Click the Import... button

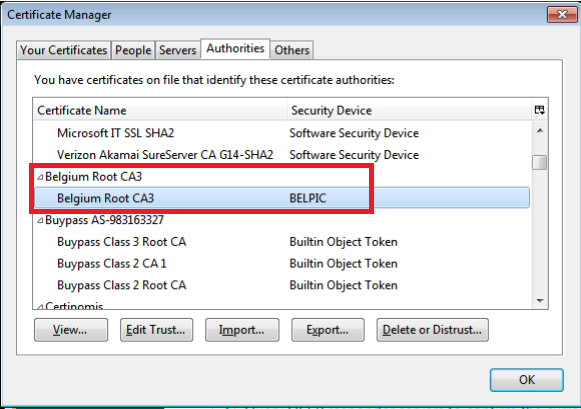tap(242, 330)
